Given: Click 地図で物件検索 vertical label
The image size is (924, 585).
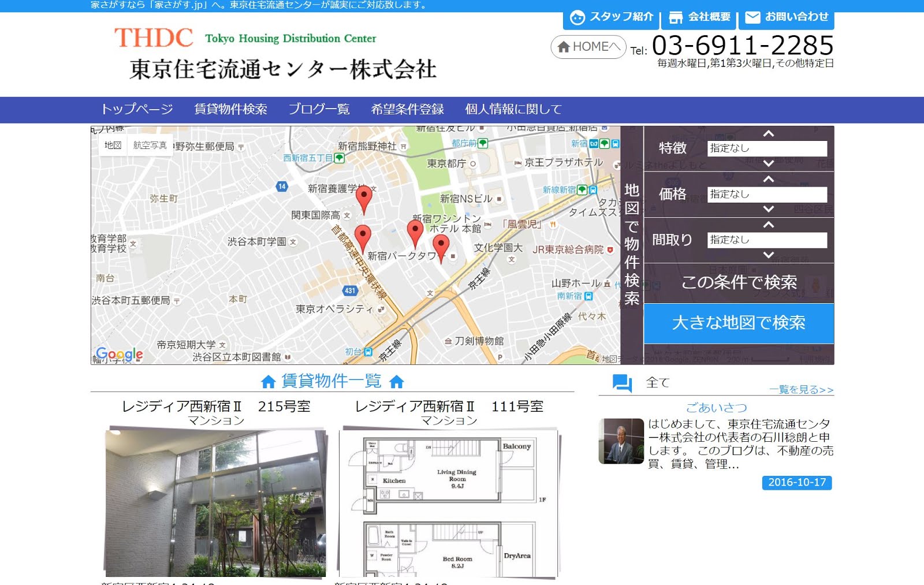Looking at the screenshot, I should 632,244.
